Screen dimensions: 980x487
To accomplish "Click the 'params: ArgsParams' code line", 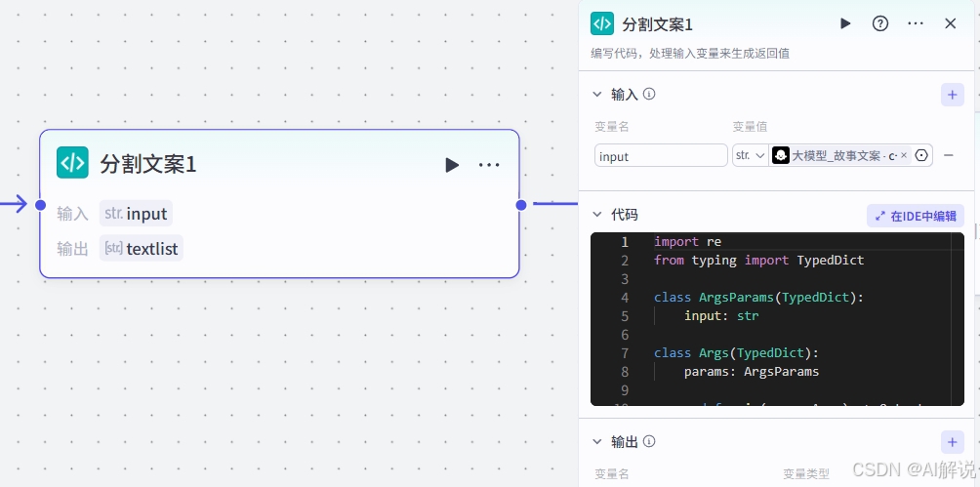I will point(752,372).
